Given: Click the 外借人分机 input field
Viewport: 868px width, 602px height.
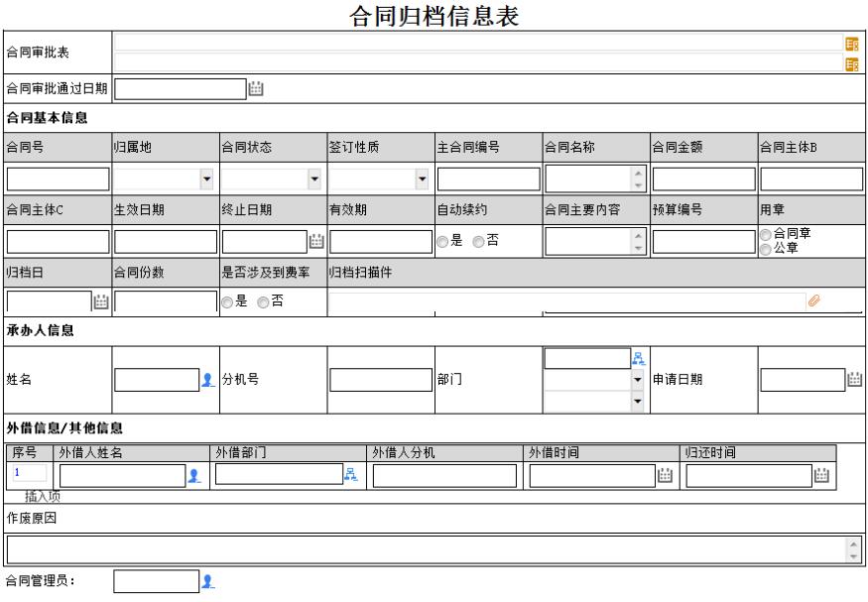Looking at the screenshot, I should coord(444,476).
